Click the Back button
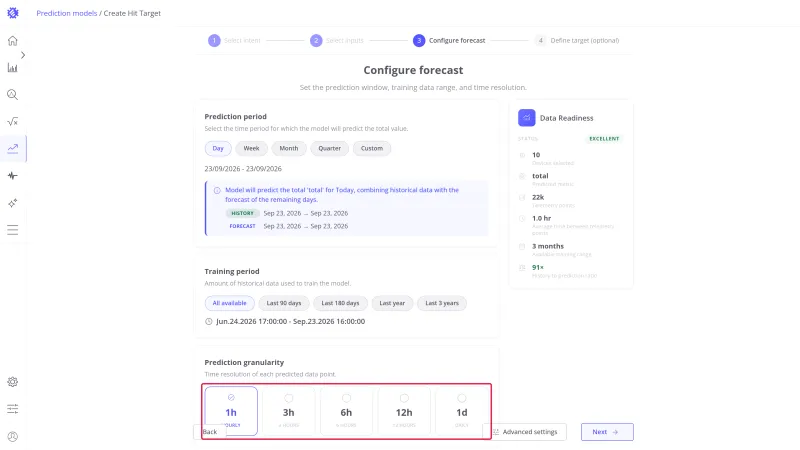800x450 pixels. click(x=210, y=432)
